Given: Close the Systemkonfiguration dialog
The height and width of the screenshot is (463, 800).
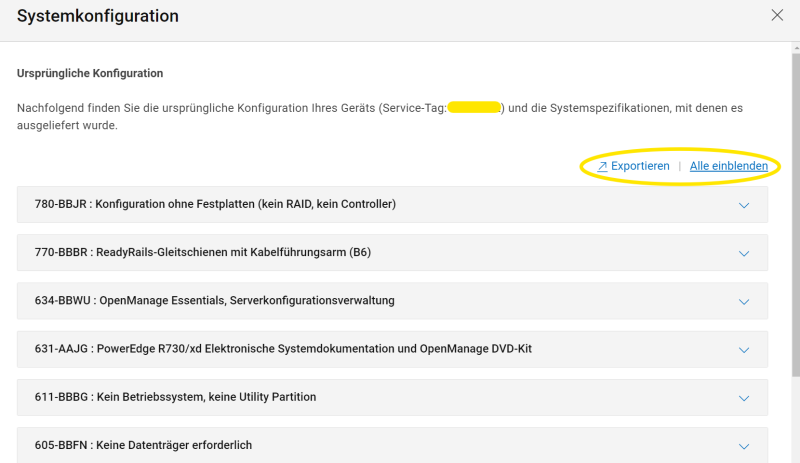Looking at the screenshot, I should pyautogui.click(x=777, y=15).
